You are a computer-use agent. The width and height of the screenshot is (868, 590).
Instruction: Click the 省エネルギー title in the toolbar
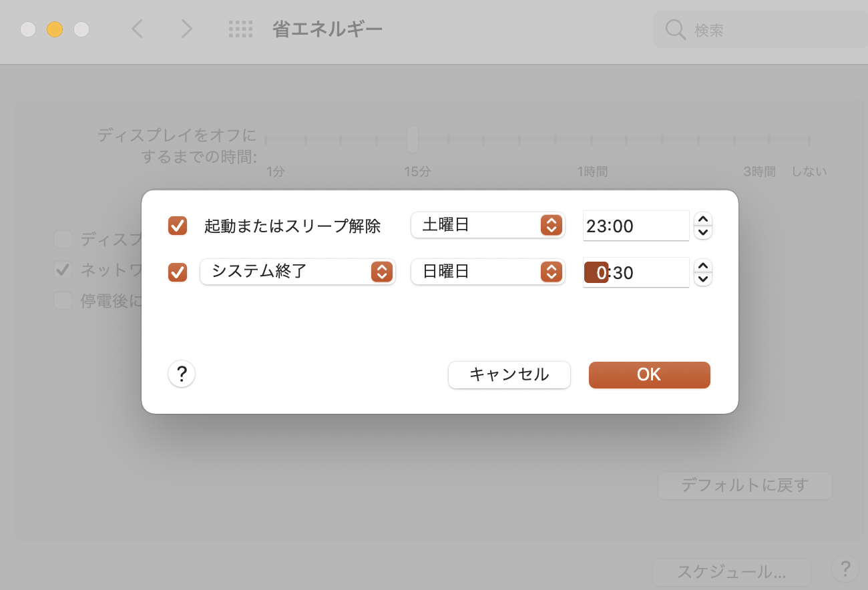[327, 29]
